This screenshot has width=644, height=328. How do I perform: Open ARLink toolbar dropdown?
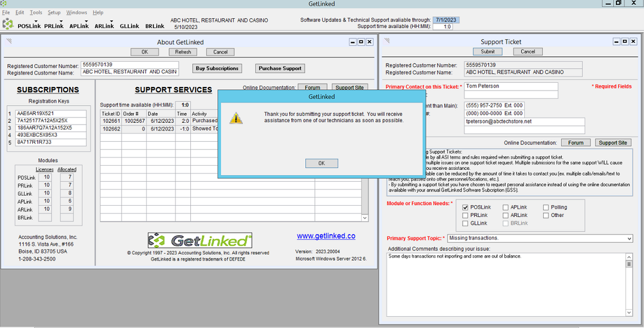coord(104,26)
